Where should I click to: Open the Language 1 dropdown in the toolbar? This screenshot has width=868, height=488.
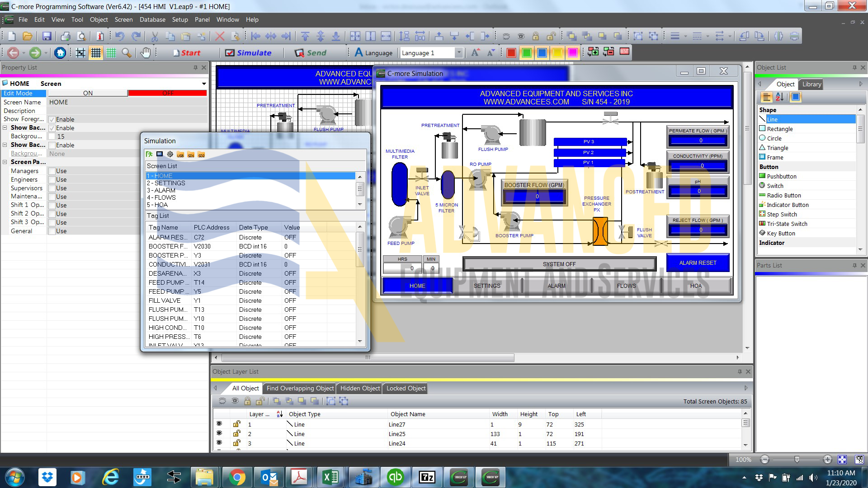pyautogui.click(x=459, y=52)
